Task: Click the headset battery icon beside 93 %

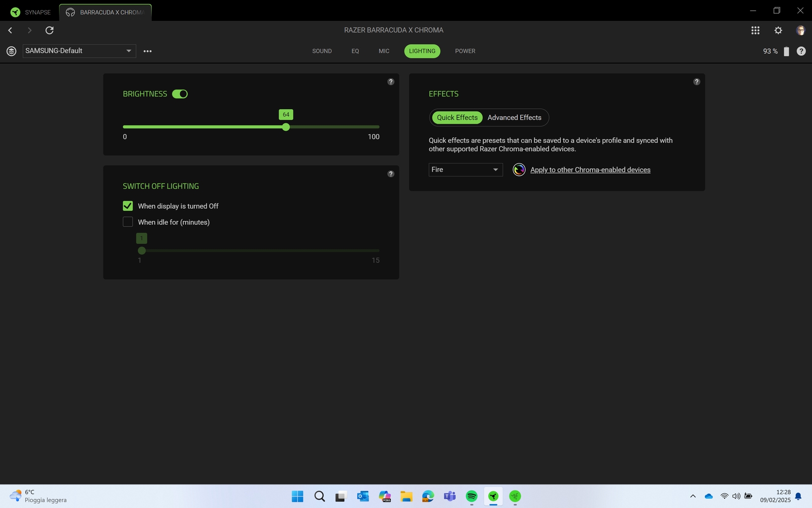Action: (x=786, y=51)
